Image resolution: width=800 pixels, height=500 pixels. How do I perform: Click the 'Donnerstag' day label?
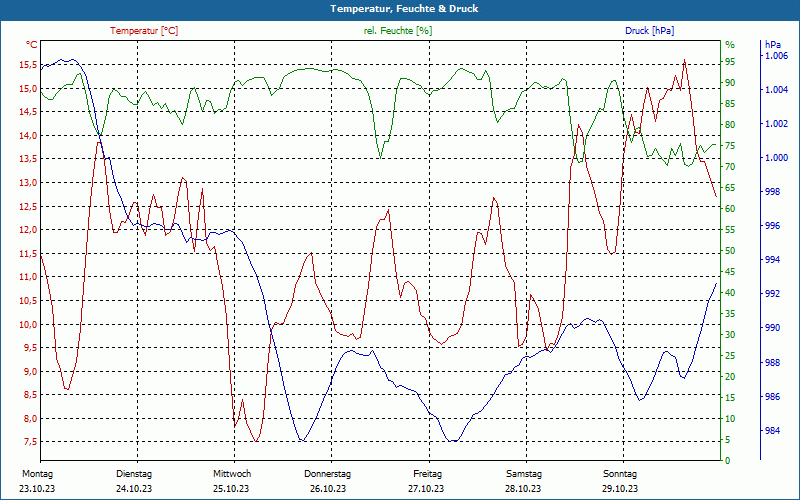(328, 474)
